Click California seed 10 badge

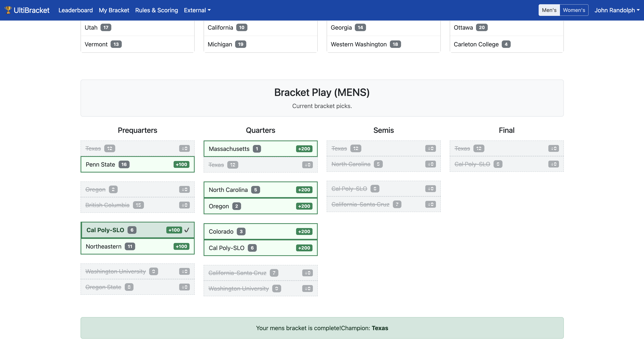(241, 27)
